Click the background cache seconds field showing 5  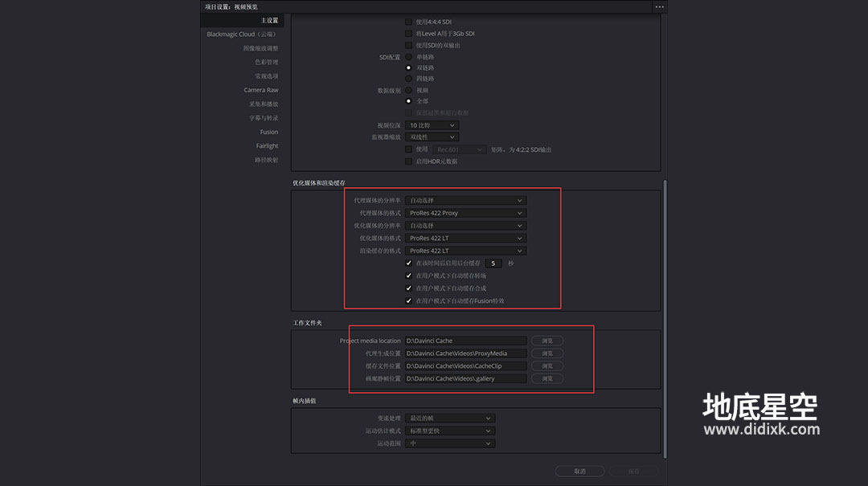493,263
